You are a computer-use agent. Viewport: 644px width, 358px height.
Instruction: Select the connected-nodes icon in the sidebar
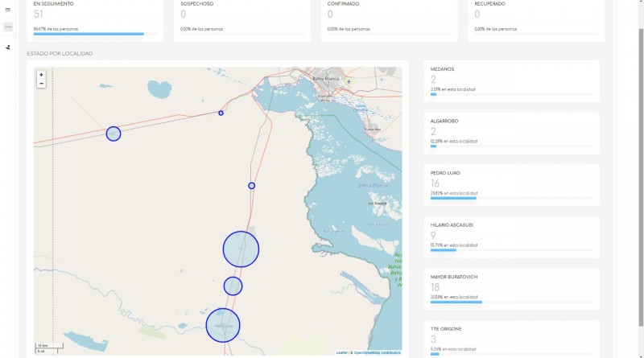[x=8, y=47]
